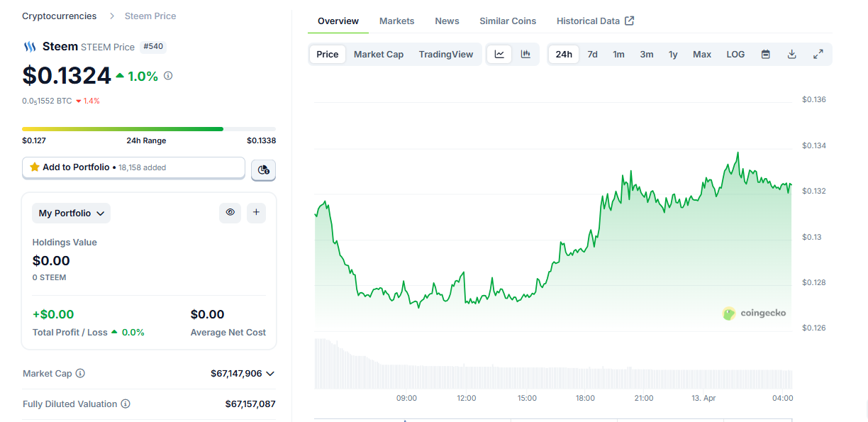868x422 pixels.
Task: Open the Cryptocurrencies breadcrumb link
Action: click(x=60, y=16)
